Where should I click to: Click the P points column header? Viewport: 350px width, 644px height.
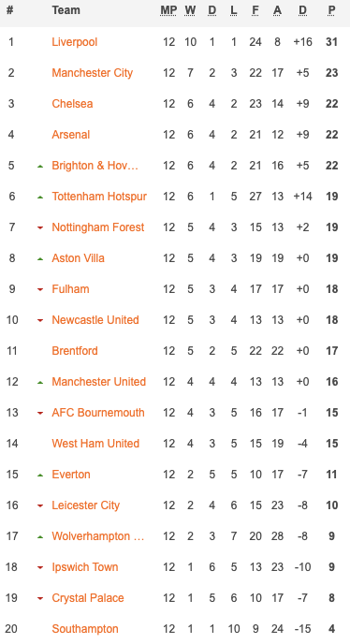click(x=331, y=10)
